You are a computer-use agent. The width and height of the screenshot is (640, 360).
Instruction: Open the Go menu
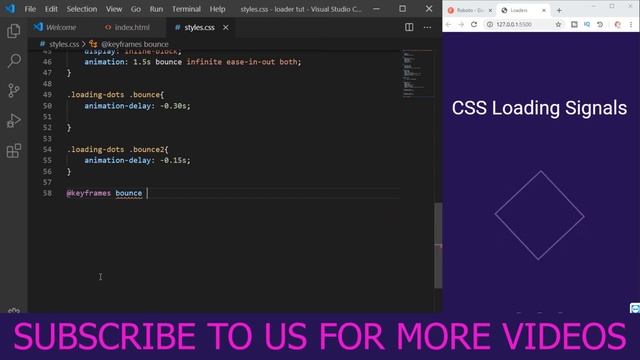click(136, 9)
